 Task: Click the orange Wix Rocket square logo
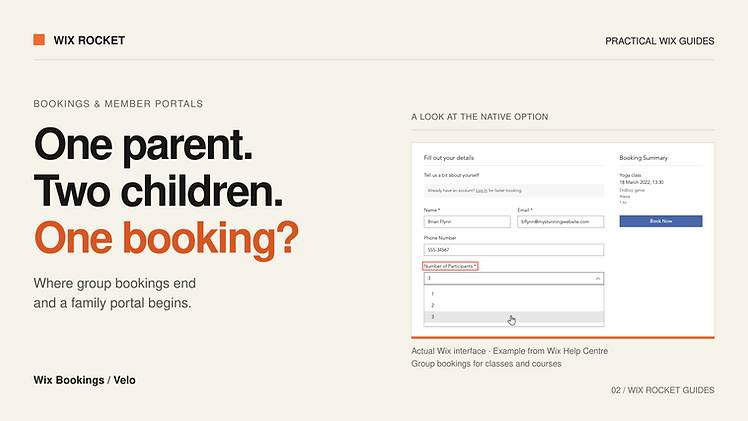pos(39,40)
